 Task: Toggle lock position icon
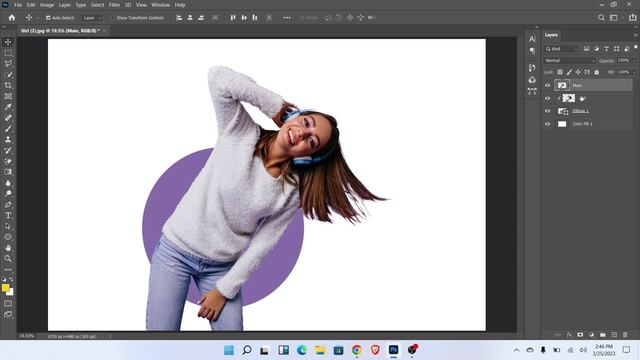[x=578, y=72]
